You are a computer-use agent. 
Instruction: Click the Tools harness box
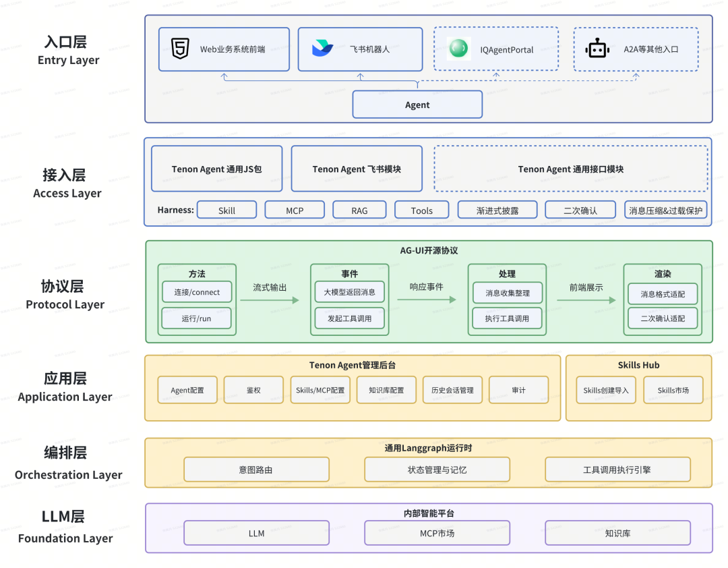[x=421, y=210]
